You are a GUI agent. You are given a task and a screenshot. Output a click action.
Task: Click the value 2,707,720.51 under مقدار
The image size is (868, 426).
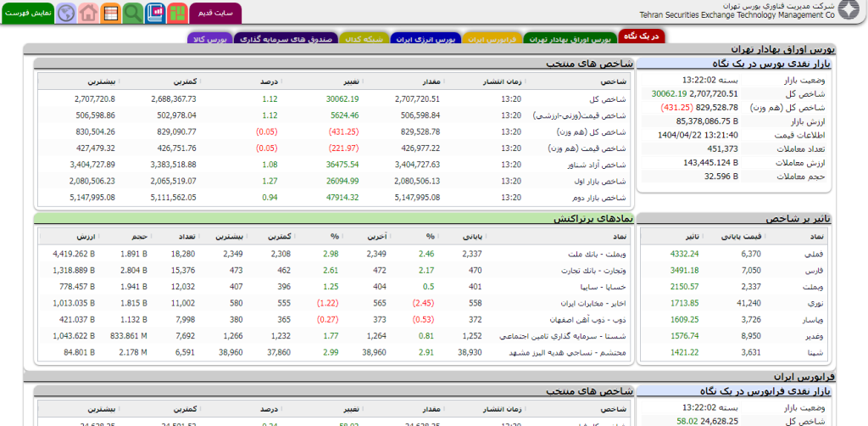coord(417,99)
